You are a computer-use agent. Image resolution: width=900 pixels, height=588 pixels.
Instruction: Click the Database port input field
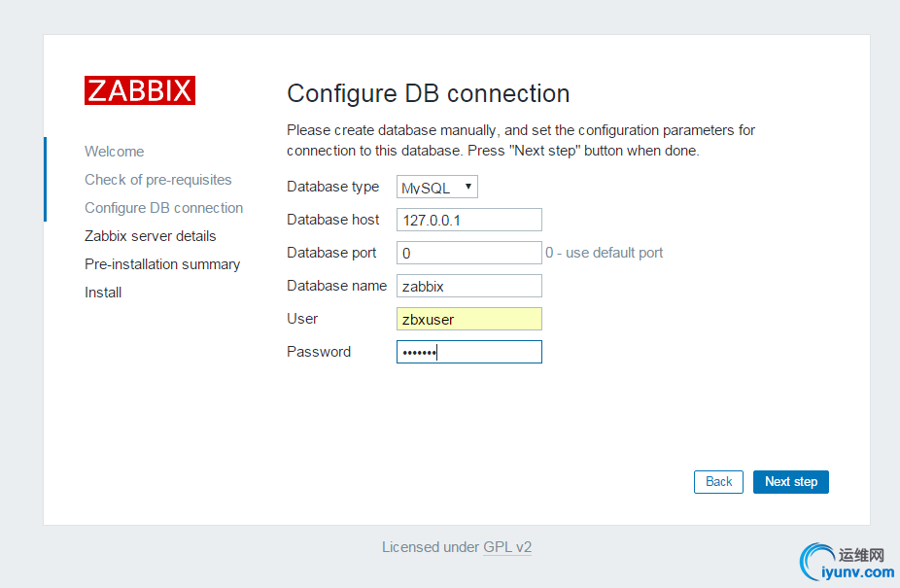(468, 253)
